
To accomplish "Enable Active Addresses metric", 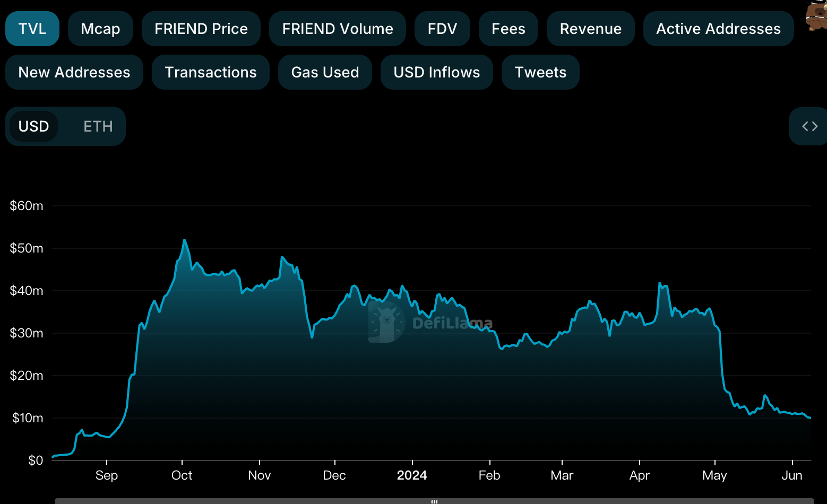I will [718, 29].
